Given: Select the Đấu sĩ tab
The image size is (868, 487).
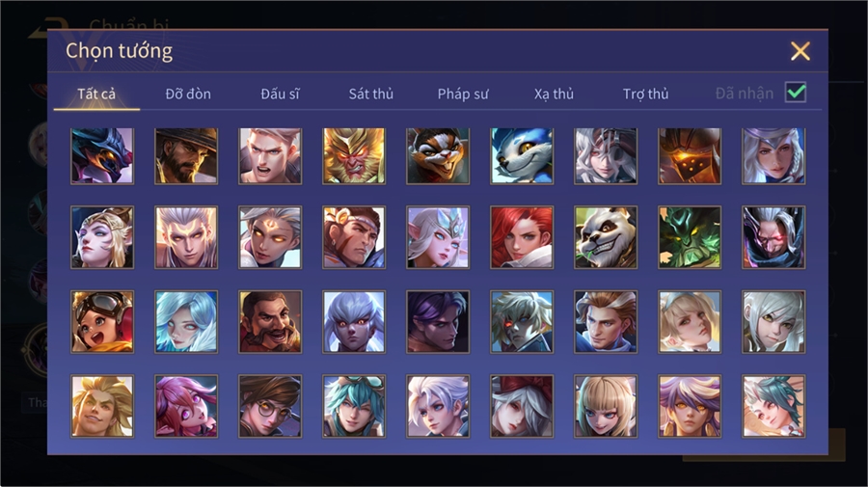Looking at the screenshot, I should pos(280,95).
